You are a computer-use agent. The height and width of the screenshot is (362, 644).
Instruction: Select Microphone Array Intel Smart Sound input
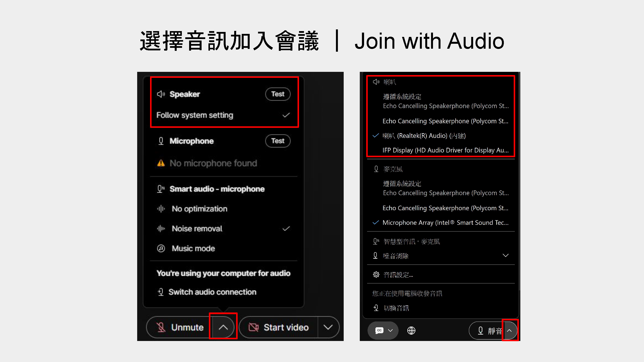click(445, 223)
